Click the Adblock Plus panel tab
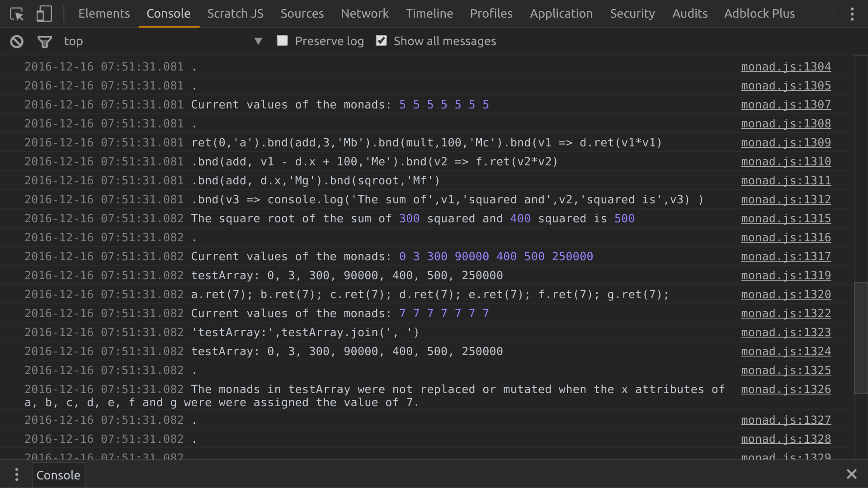 coord(759,13)
